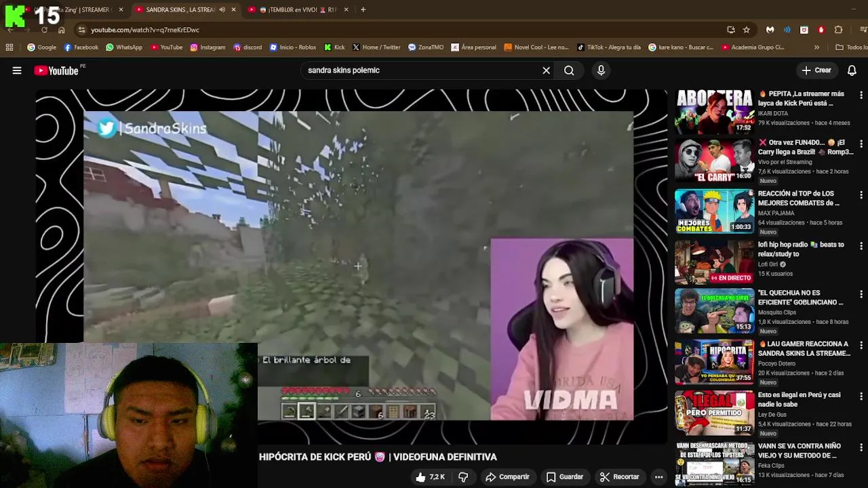The image size is (868, 488).
Task: Open the Home / Twitter bookmark
Action: [x=376, y=47]
